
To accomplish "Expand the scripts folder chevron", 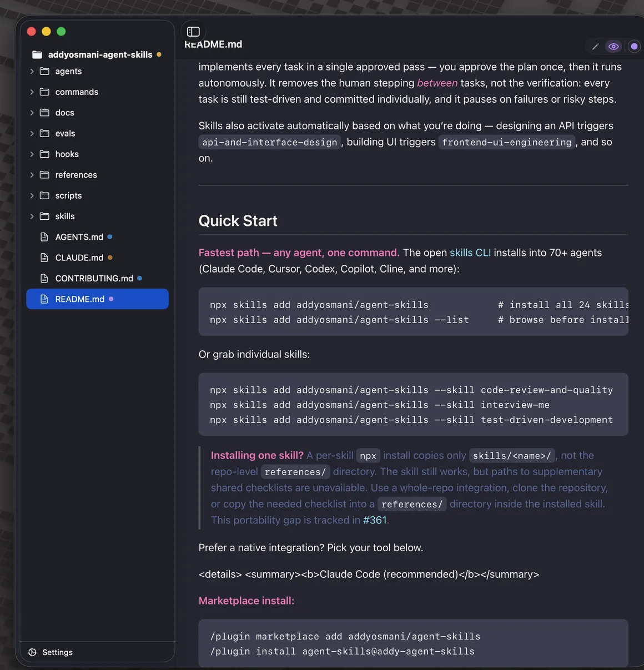I will 32,195.
